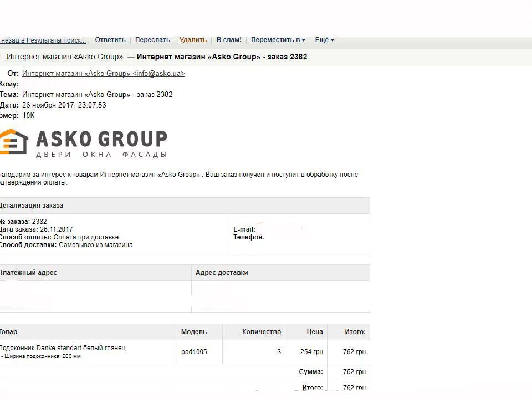This screenshot has height=399, width=532.
Task: Select the 762 грн value beside Сумма
Action: pos(354,372)
